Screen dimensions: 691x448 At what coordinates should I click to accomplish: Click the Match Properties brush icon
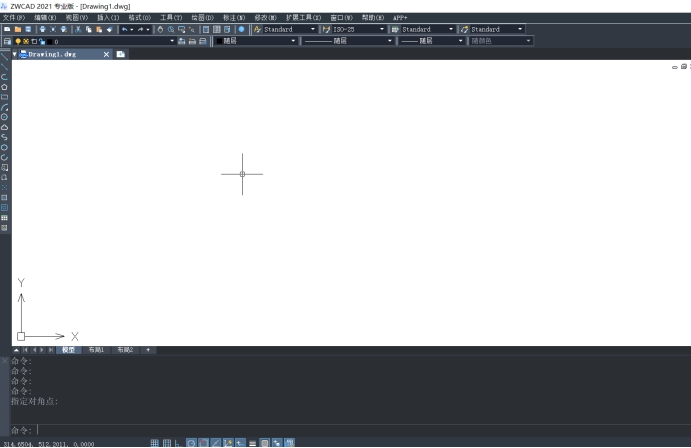tap(110, 30)
